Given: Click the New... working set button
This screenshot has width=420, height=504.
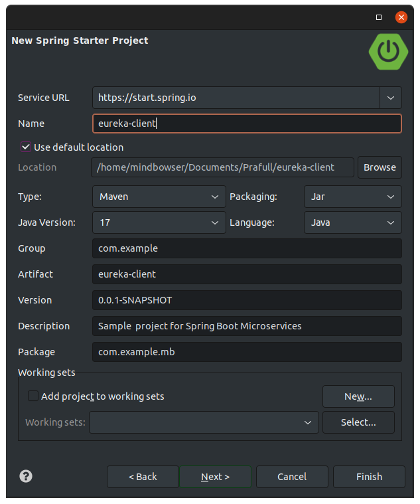Looking at the screenshot, I should point(358,396).
